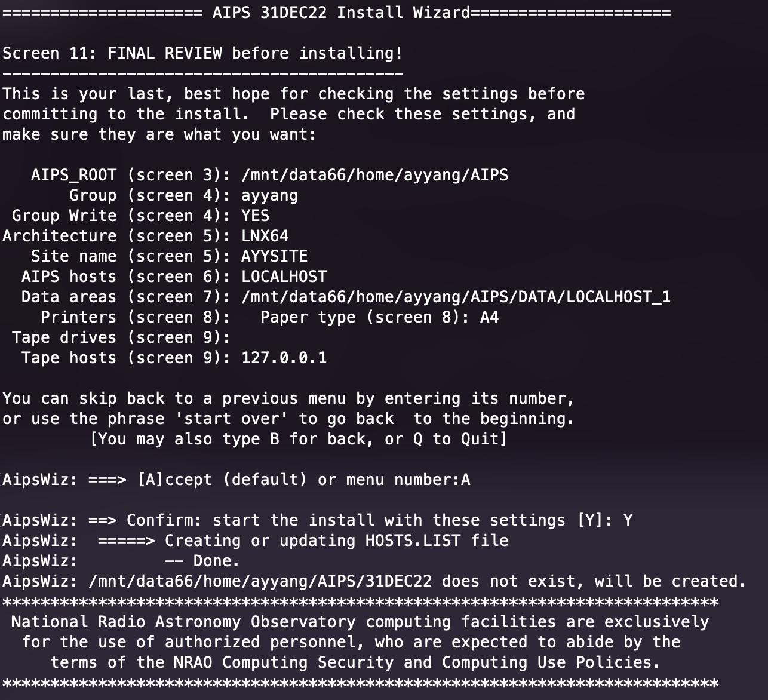Click the AIPS_ROOT path /mnt/data66/home/ayyang/AIPS
The width and height of the screenshot is (768, 700).
(374, 175)
